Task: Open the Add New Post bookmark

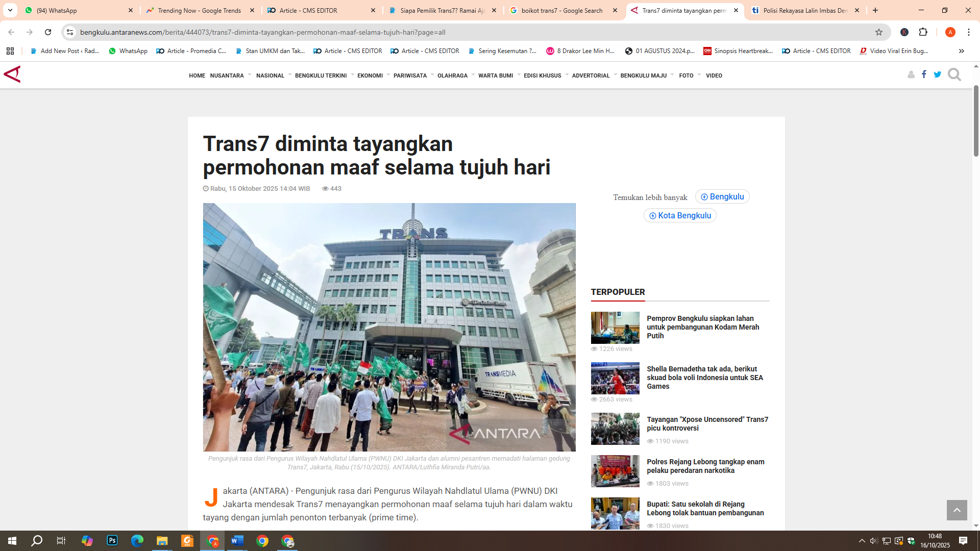Action: pos(65,51)
